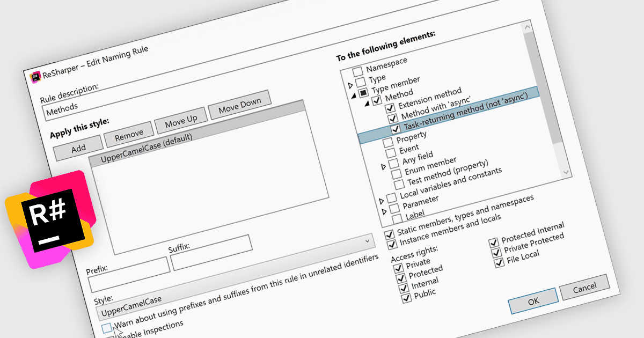Click the ReSharper icon in the dialog title bar

36,77
